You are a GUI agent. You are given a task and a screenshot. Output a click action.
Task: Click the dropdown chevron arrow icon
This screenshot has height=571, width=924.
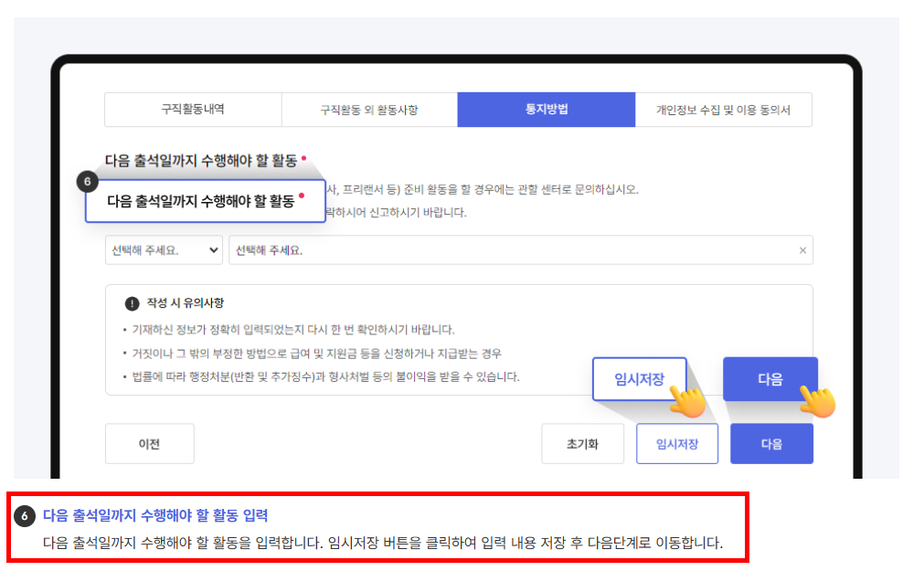coord(212,250)
